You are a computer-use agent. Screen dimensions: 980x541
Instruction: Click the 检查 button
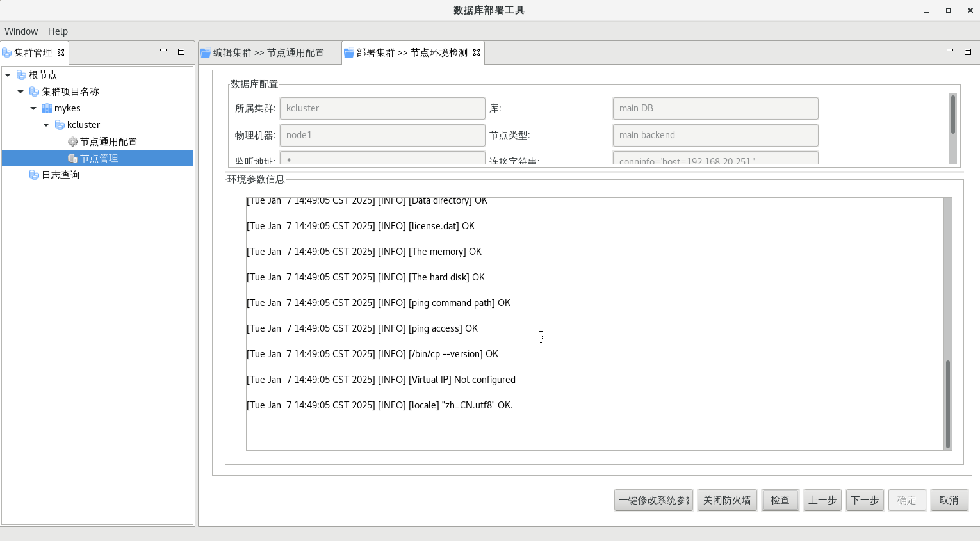click(x=780, y=500)
